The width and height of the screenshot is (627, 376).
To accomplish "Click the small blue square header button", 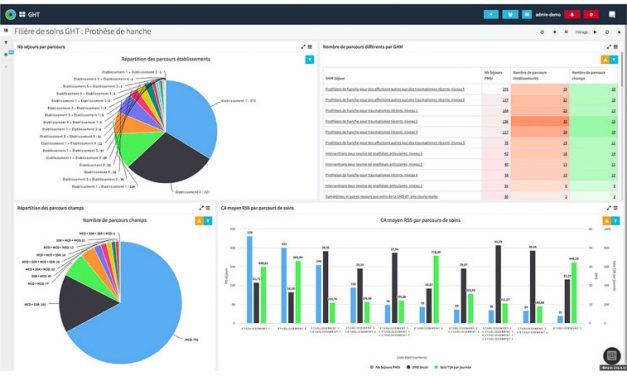I will [527, 14].
